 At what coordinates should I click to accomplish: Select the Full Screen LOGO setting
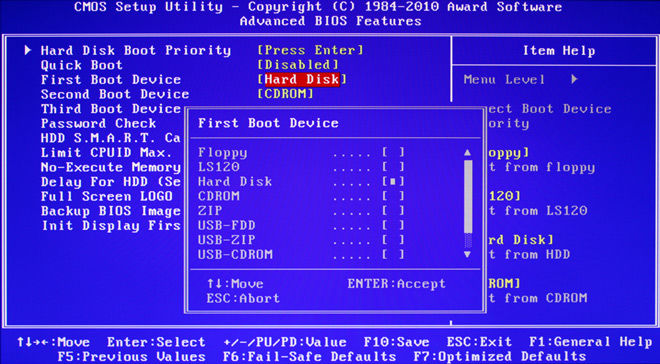coord(106,197)
